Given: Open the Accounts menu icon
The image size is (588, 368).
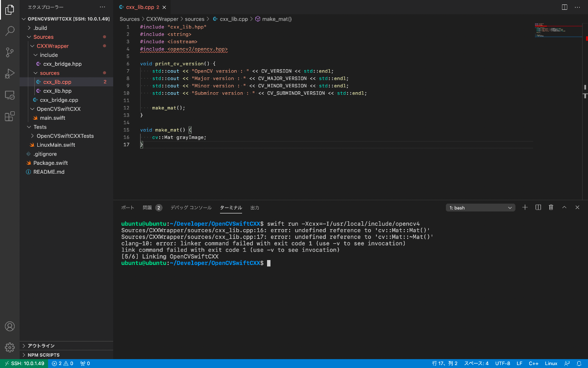Looking at the screenshot, I should pos(9,326).
